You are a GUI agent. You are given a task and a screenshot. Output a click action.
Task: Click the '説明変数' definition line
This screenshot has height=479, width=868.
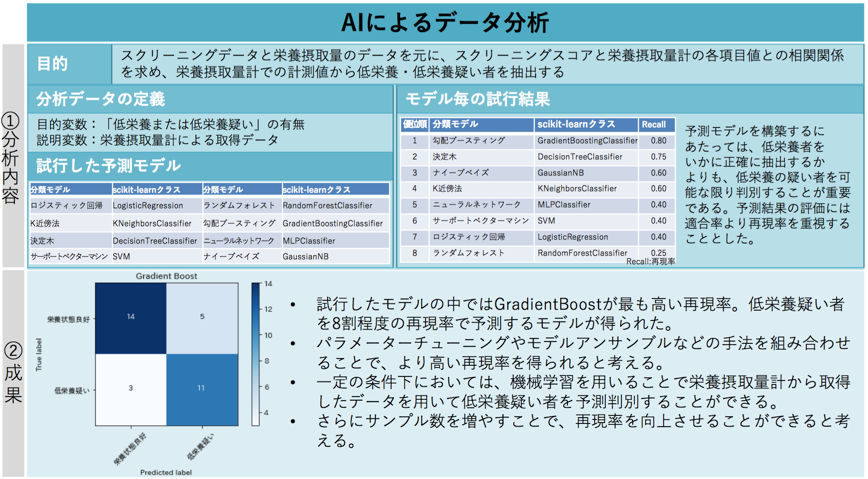tap(157, 140)
